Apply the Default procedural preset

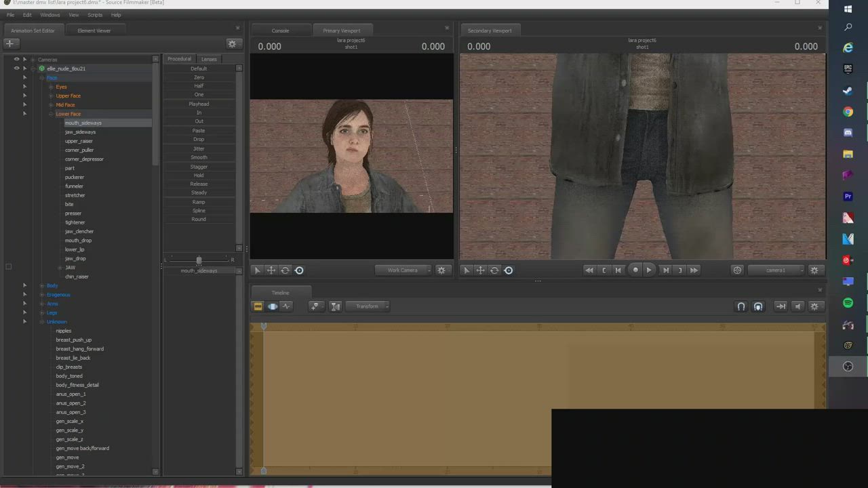(x=199, y=68)
